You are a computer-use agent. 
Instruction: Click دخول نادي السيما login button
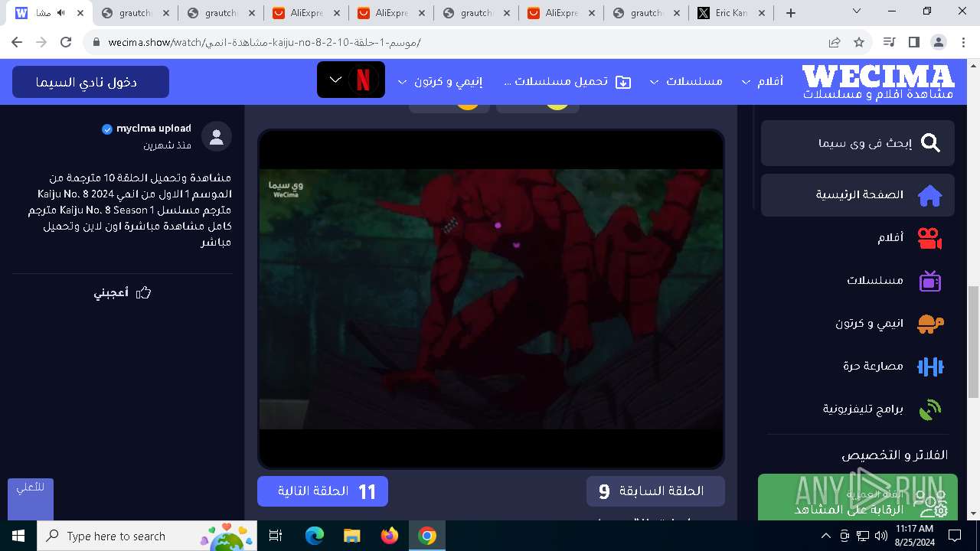pyautogui.click(x=90, y=82)
